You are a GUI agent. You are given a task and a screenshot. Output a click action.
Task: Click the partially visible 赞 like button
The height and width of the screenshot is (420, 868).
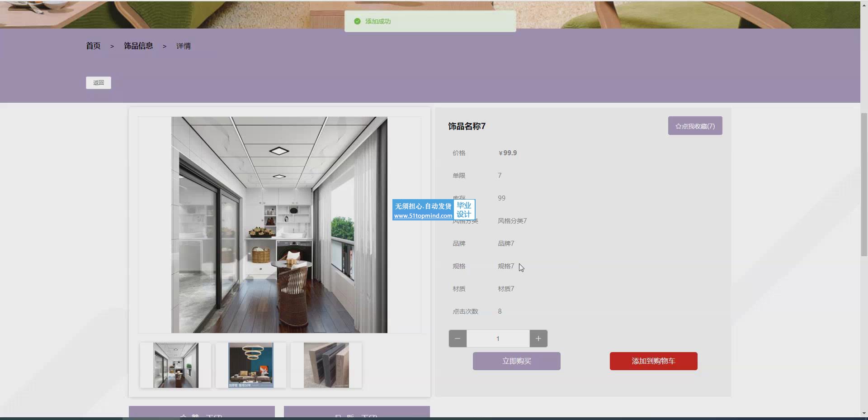[202, 413]
